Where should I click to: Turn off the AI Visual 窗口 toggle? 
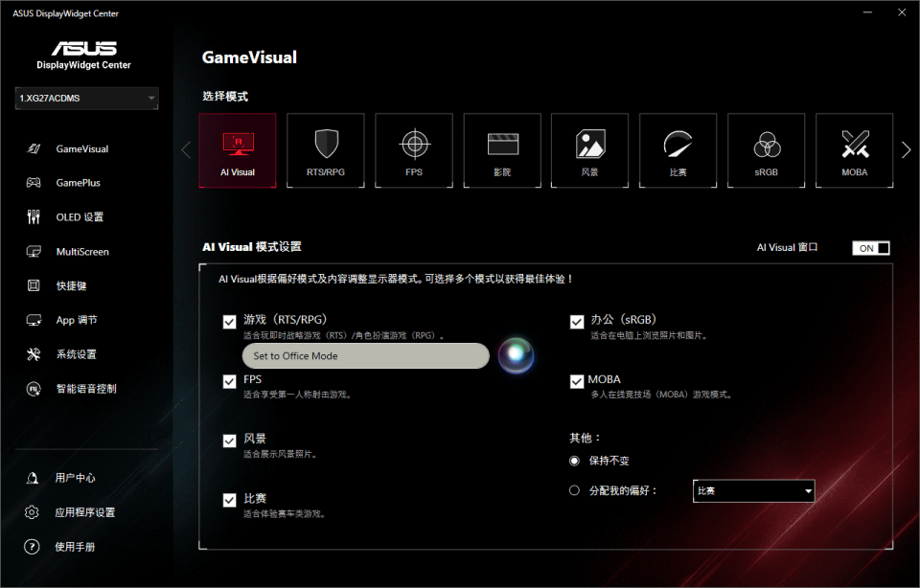pos(871,248)
